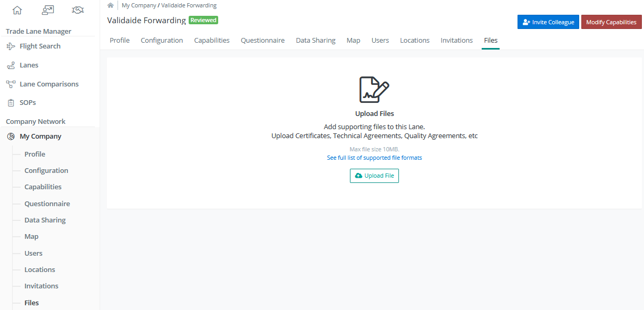Select Questionnaire under My Company sidebar

click(47, 204)
